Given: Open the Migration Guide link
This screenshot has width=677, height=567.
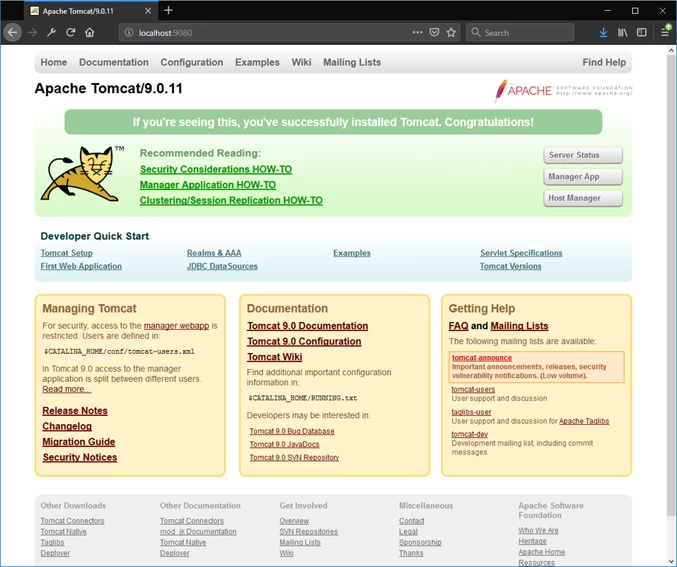Looking at the screenshot, I should [x=79, y=442].
